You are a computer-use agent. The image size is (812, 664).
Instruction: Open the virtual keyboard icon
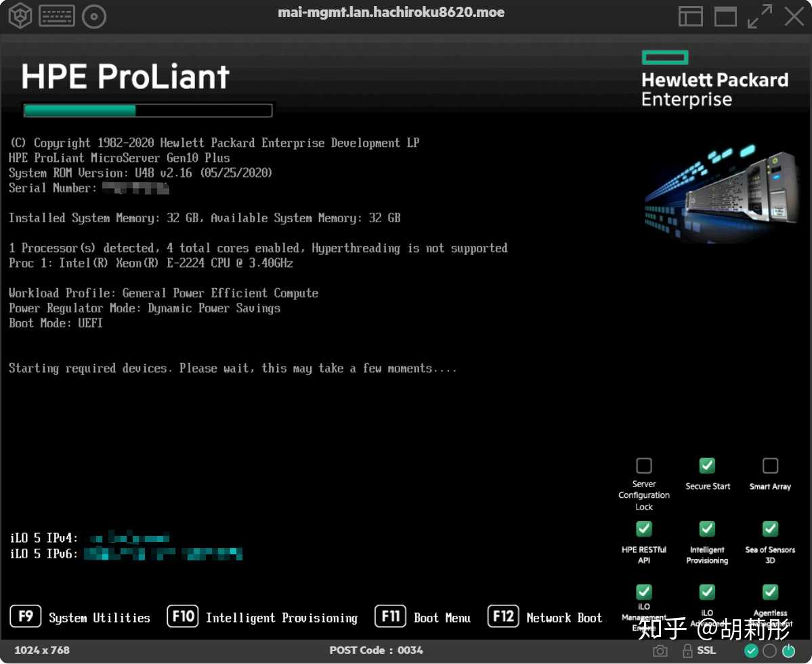coord(57,16)
